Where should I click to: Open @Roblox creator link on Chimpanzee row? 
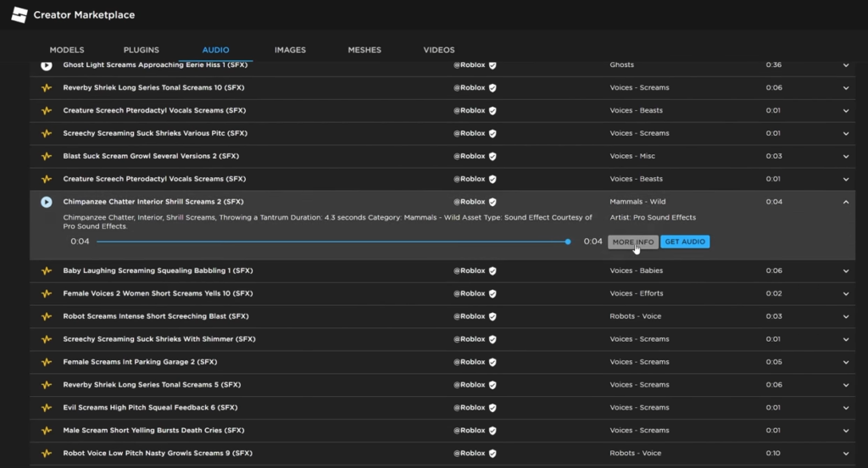coord(469,202)
